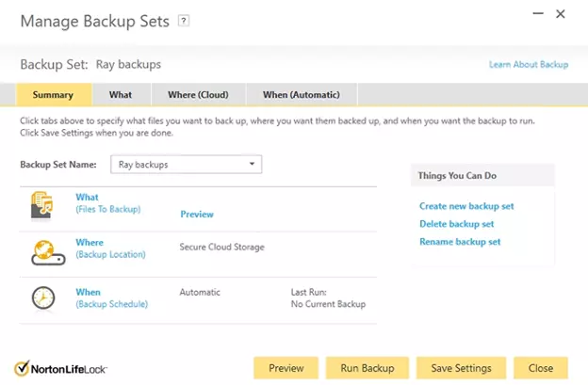
Task: Click the clock icon beside When
Action: [x=41, y=298]
